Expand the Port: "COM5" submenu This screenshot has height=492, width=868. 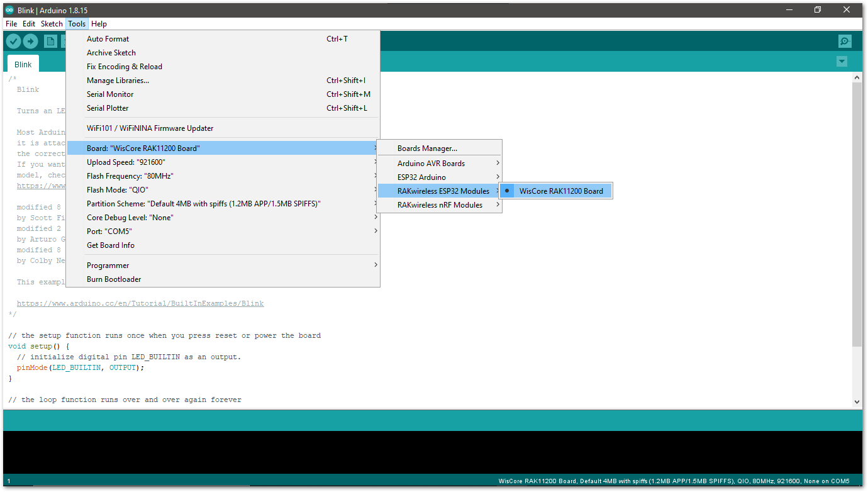click(x=223, y=232)
